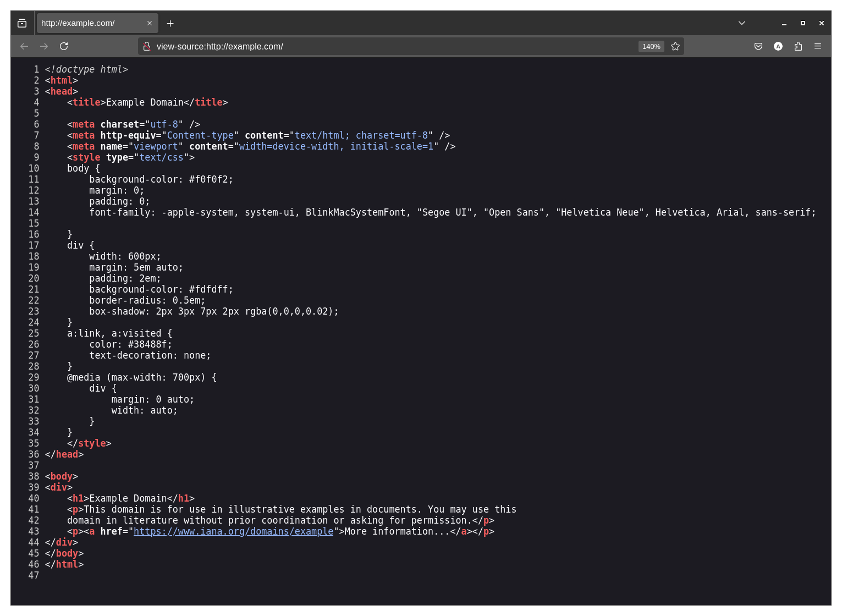Click the closing </style> tag
The height and width of the screenshot is (616, 842).
pyautogui.click(x=89, y=443)
